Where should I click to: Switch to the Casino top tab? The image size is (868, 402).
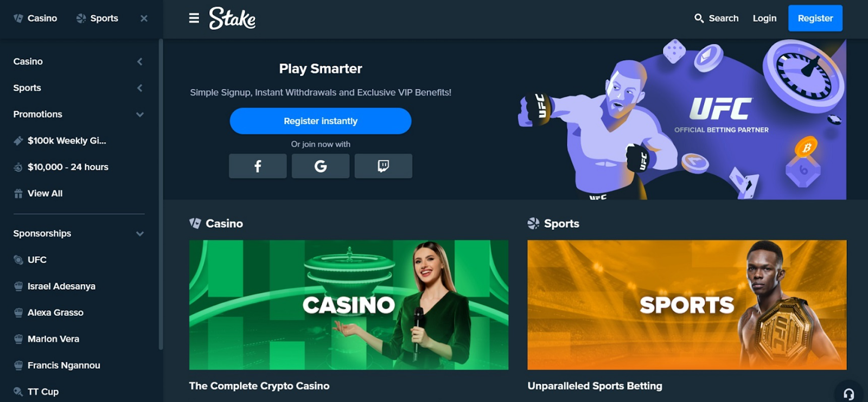[x=35, y=18]
